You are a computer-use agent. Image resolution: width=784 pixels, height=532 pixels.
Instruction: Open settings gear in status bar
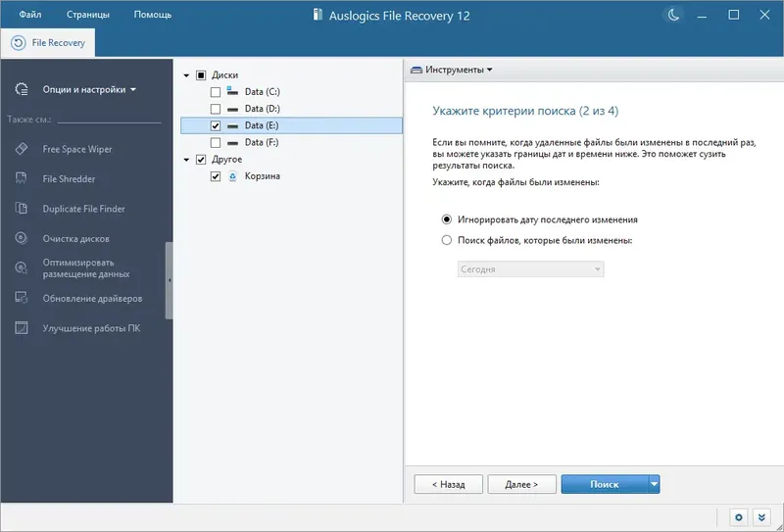coord(739,517)
